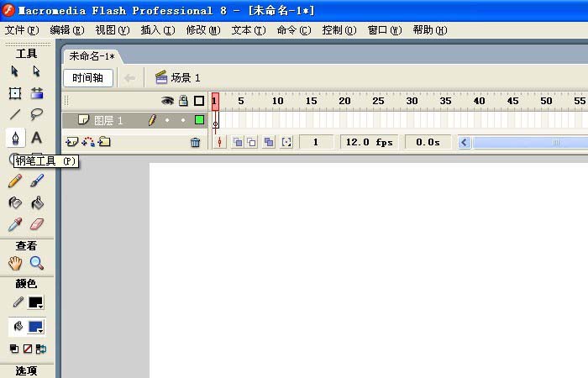Open the 视图 (View) menu
588x378 pixels.
click(x=113, y=30)
